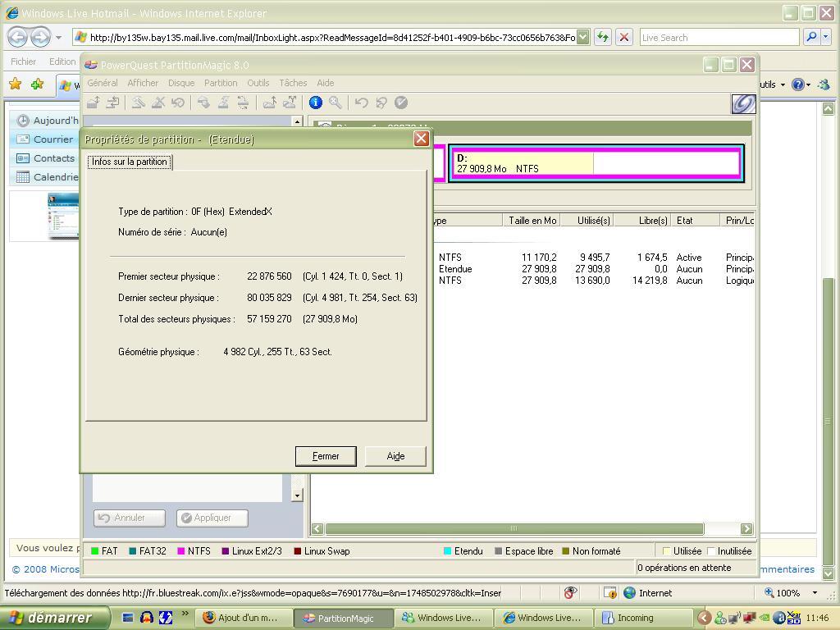The height and width of the screenshot is (630, 840).
Task: Click the Taille en Mo column header
Action: (532, 220)
